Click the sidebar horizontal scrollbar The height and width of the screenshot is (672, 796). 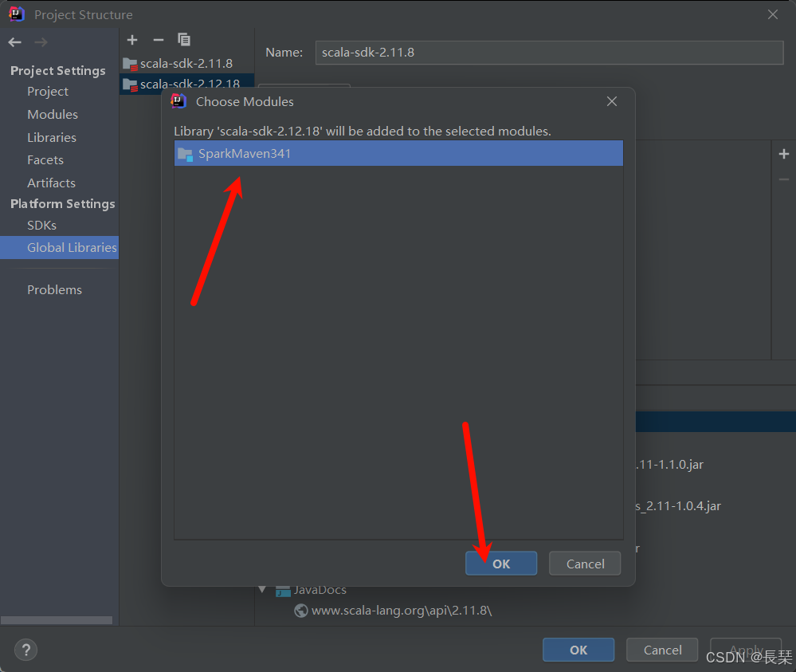(57, 620)
